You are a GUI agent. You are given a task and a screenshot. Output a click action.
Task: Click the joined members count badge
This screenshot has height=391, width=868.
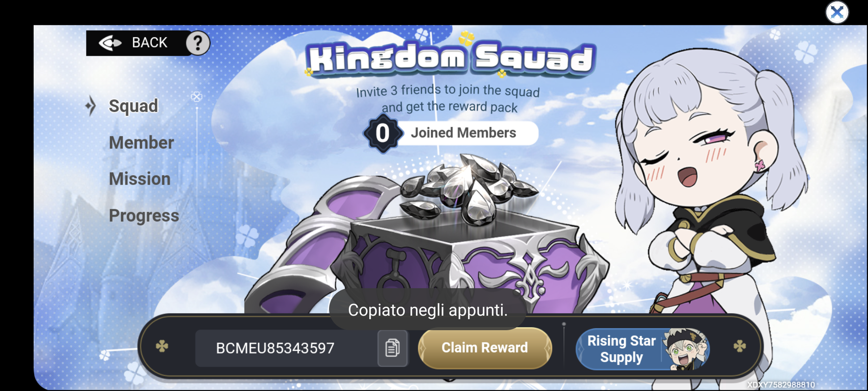(x=383, y=133)
